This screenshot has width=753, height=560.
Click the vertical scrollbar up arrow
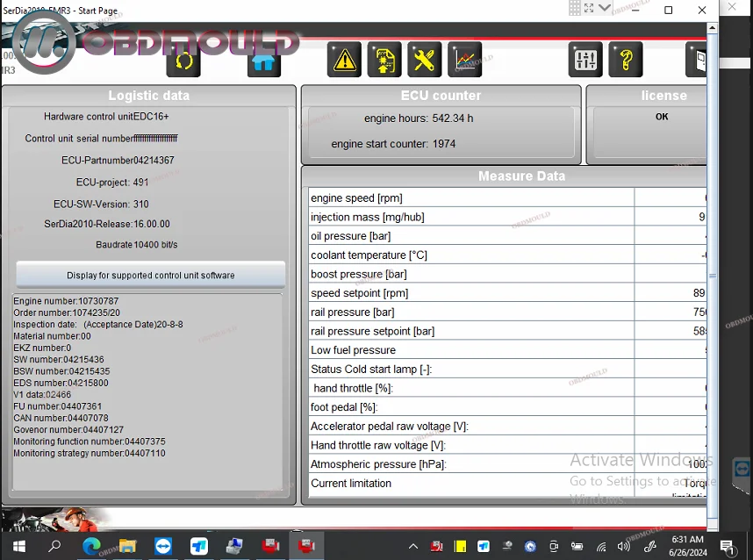(x=712, y=28)
